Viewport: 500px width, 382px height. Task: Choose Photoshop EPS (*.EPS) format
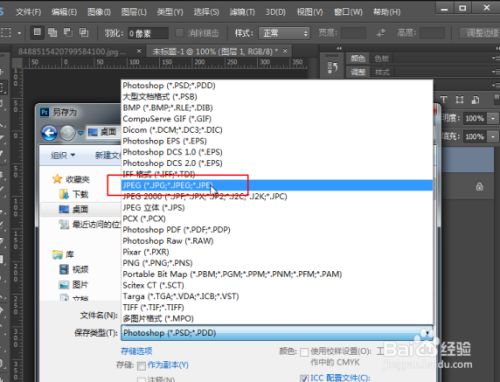click(277, 141)
